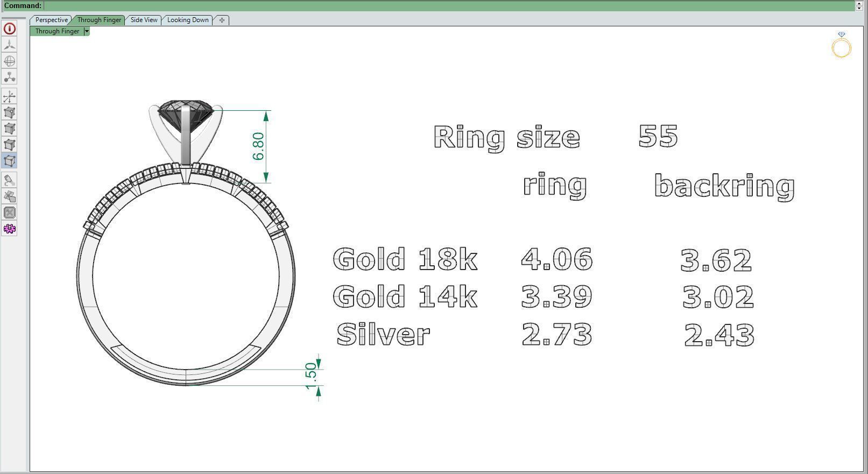The width and height of the screenshot is (868, 474).
Task: Click the Silver ring weight 2.73
Action: [x=557, y=334]
